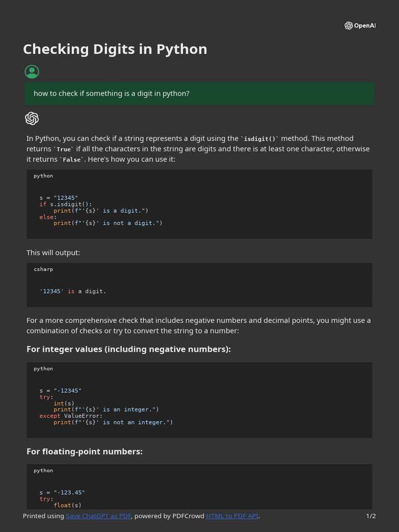The height and width of the screenshot is (532, 399).
Task: Click the except ValueError line
Action: [71, 416]
